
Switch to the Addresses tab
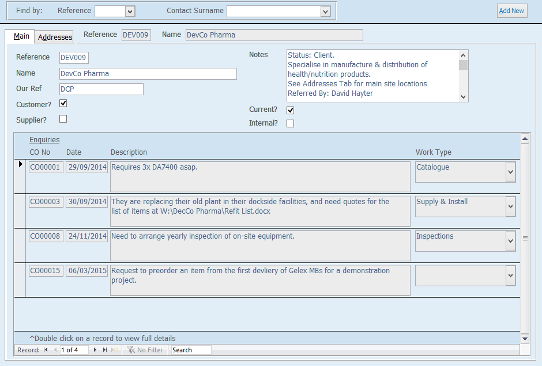pos(55,37)
